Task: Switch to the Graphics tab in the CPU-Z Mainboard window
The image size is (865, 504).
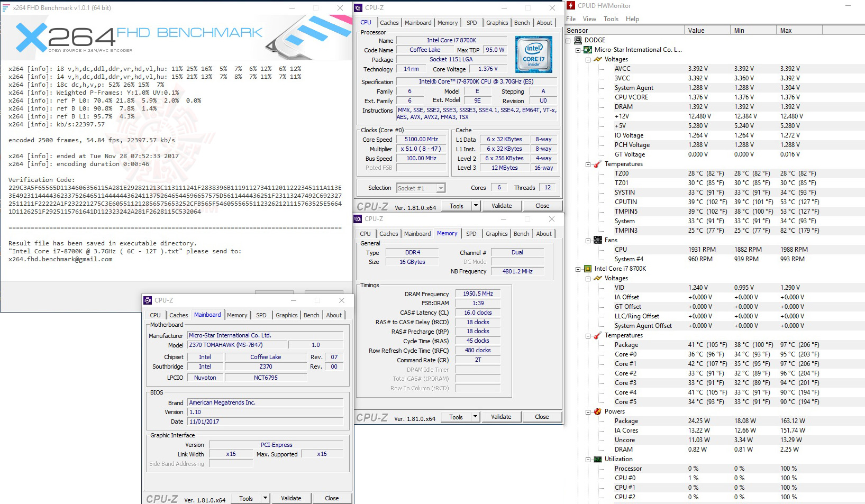Action: point(287,315)
